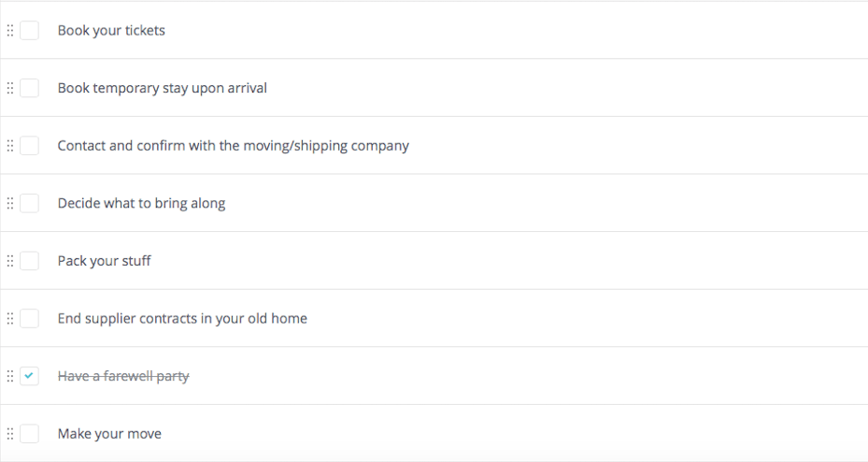Click drag handle beside Book temporary stay
The height and width of the screenshot is (462, 868).
click(10, 89)
